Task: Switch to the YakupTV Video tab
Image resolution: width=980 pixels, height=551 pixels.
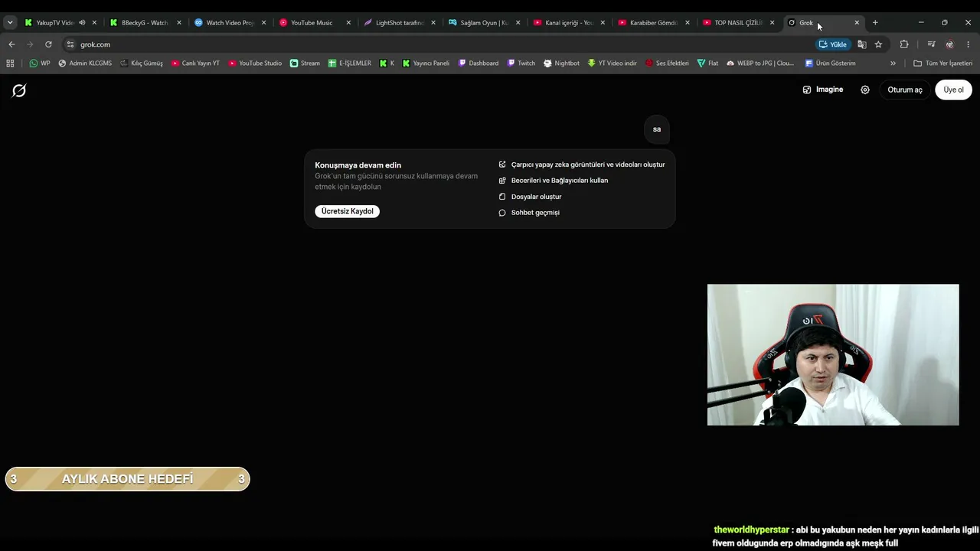Action: point(54,23)
